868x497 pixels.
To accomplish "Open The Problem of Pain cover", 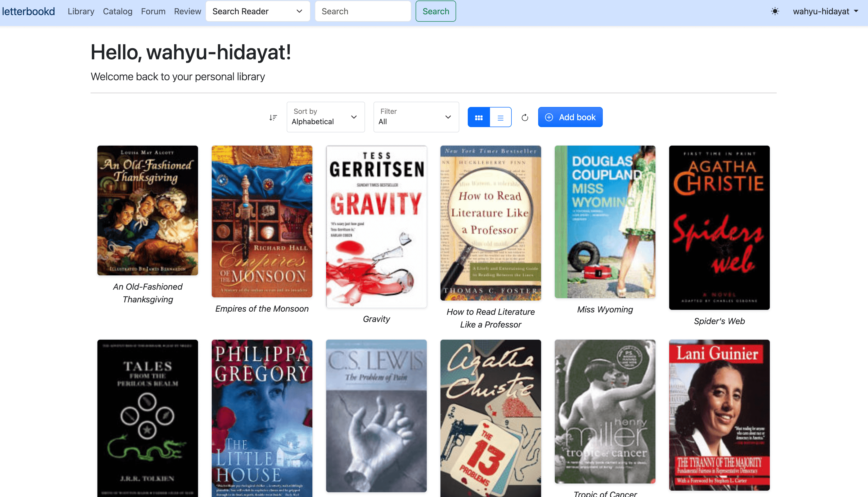I will (376, 416).
